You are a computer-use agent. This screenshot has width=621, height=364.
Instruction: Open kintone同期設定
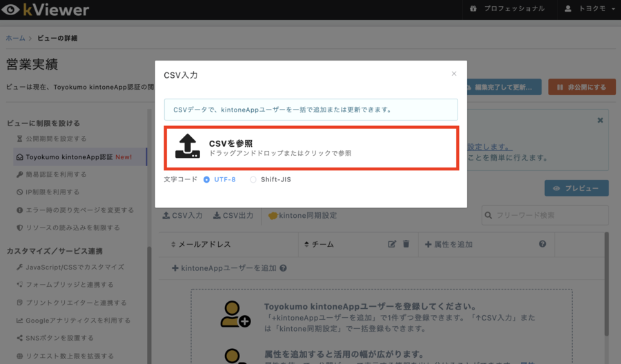click(x=303, y=216)
